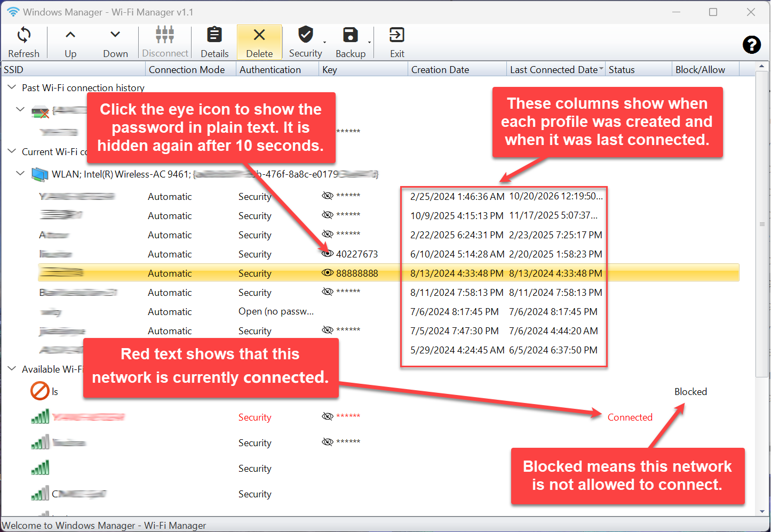
Task: Collapse the Current Wi-Fi connections group
Action: pos(12,151)
